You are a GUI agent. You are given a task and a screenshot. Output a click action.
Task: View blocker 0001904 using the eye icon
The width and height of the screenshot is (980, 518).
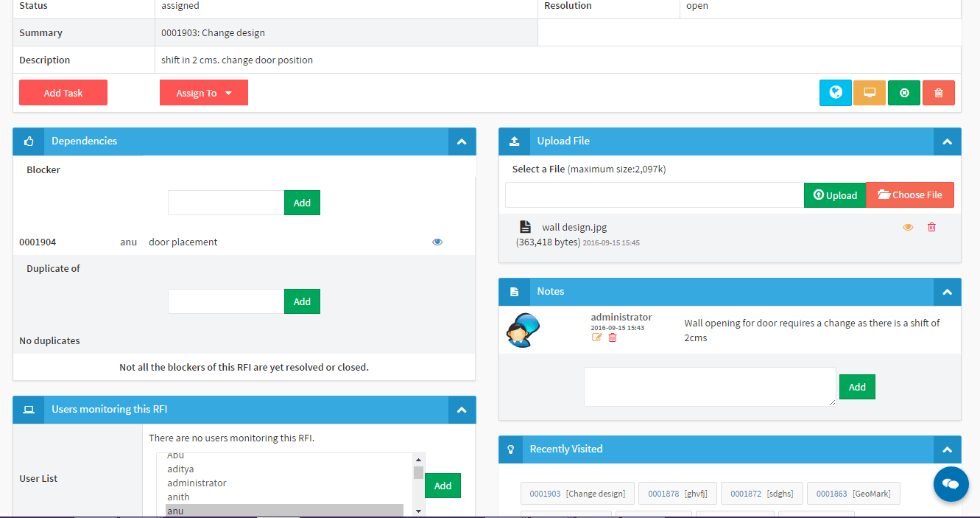click(437, 242)
